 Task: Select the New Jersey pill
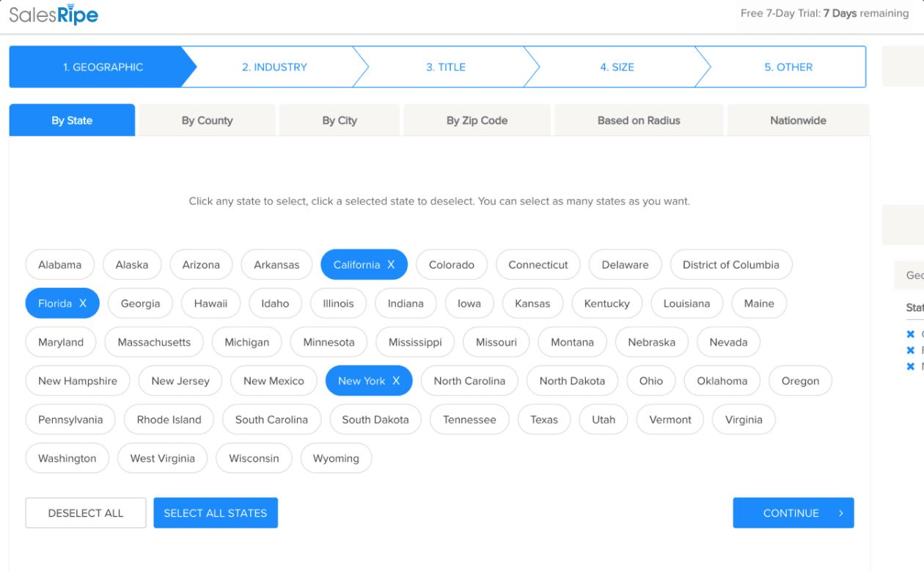[x=180, y=381]
